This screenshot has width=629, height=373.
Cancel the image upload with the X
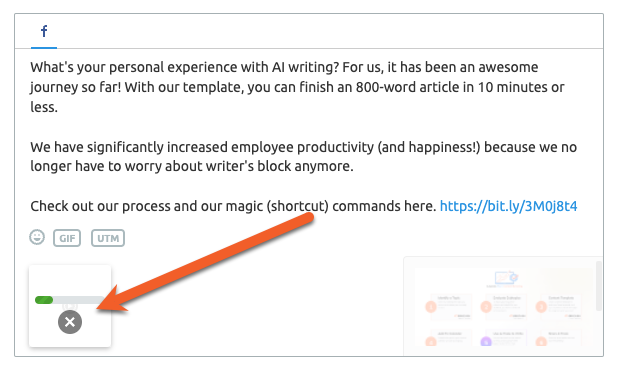70,322
